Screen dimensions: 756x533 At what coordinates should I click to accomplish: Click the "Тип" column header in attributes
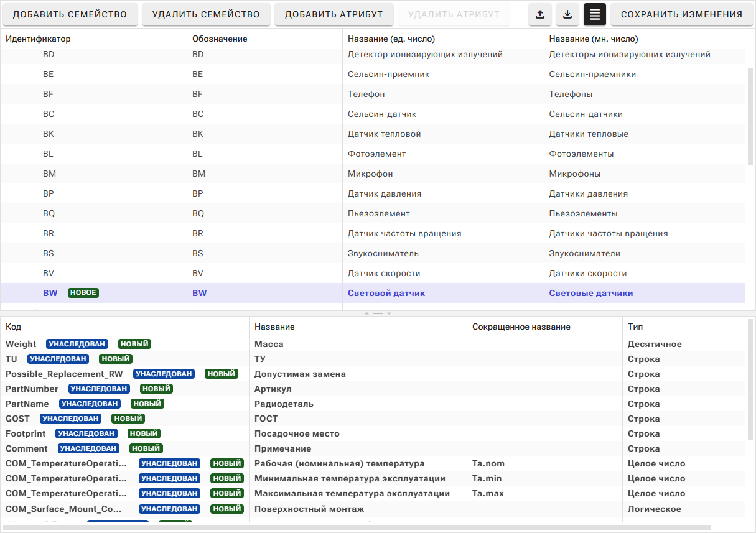click(635, 327)
